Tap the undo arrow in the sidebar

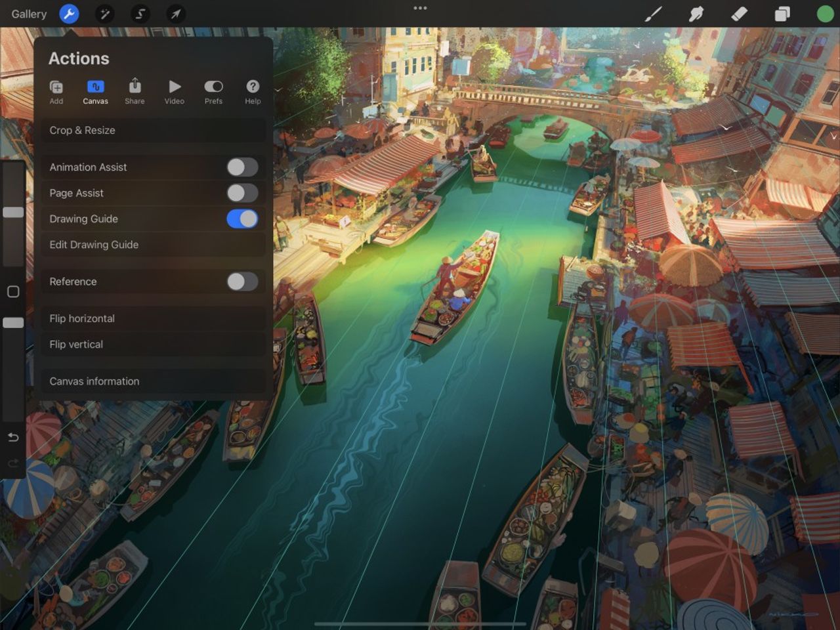tap(12, 437)
